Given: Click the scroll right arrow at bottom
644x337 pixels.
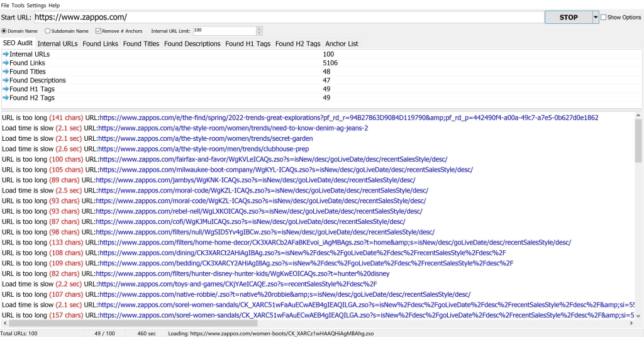Looking at the screenshot, I should click(631, 323).
